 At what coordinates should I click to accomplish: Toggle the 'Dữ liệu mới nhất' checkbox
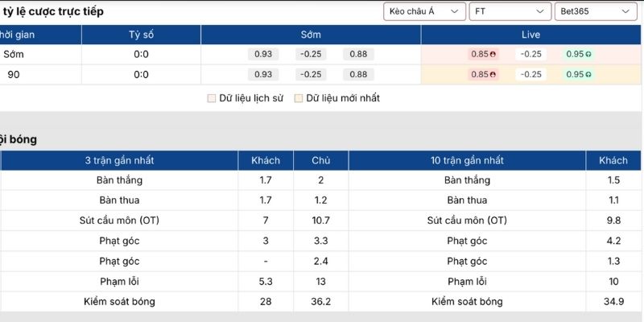point(299,98)
